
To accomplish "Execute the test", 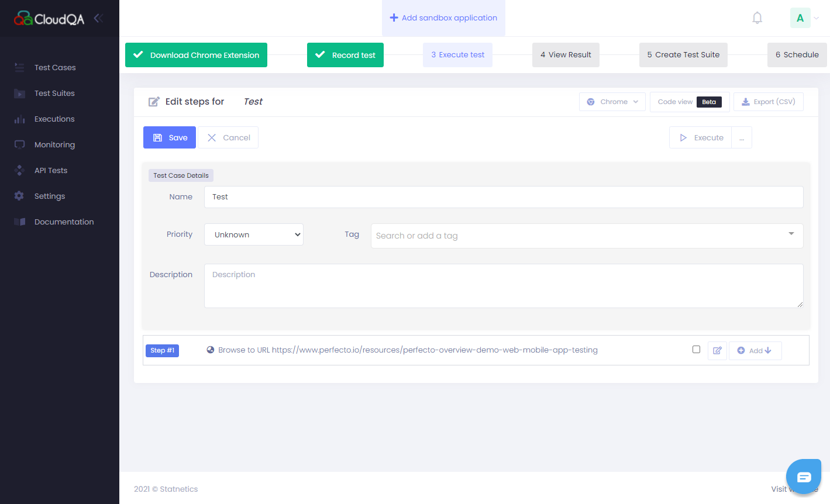I will 701,137.
